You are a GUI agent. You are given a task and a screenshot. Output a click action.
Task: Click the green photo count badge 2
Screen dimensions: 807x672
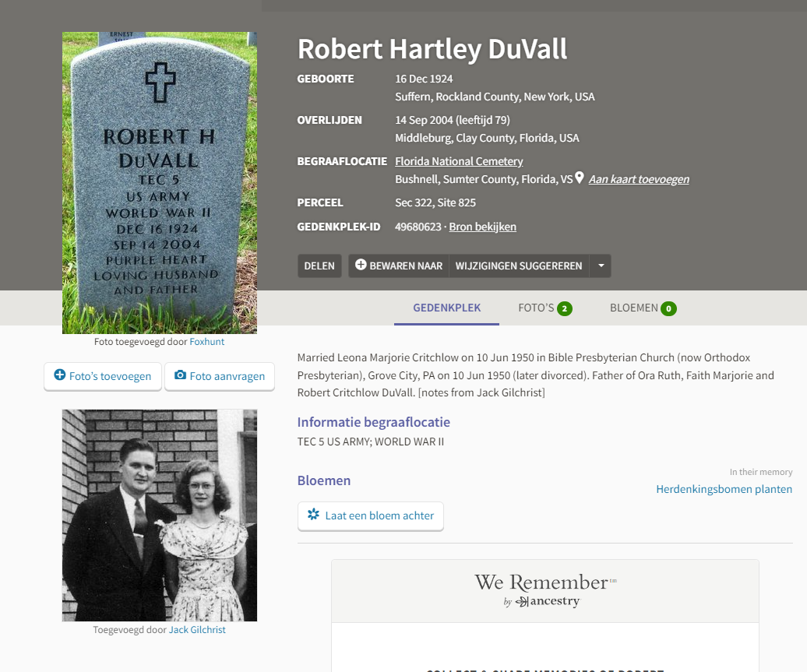pyautogui.click(x=565, y=308)
